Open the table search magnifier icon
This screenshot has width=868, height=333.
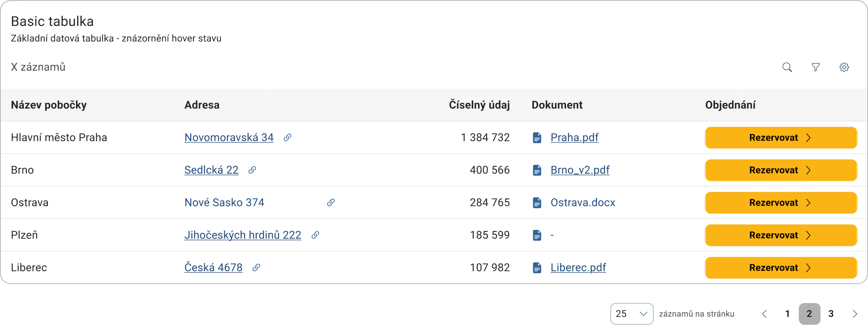click(787, 67)
